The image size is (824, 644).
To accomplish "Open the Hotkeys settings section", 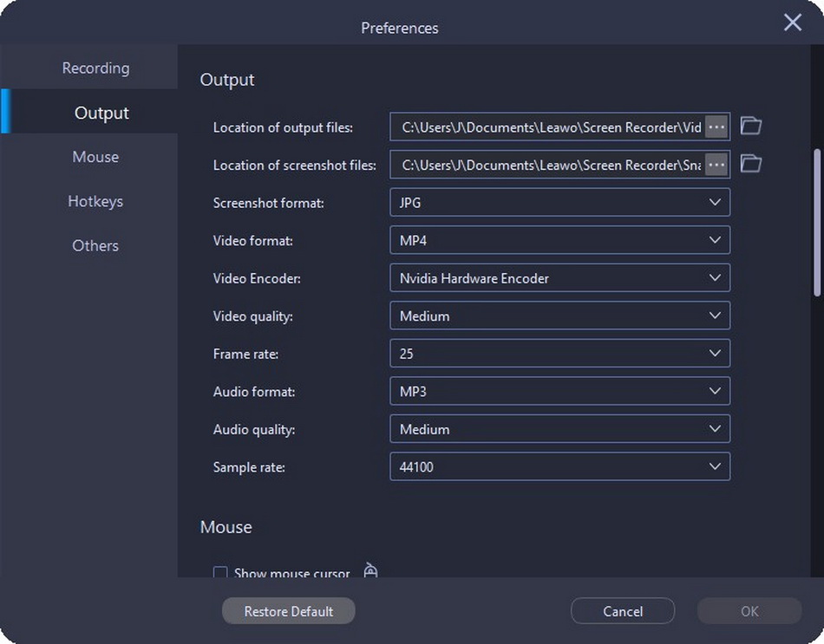I will pos(95,201).
